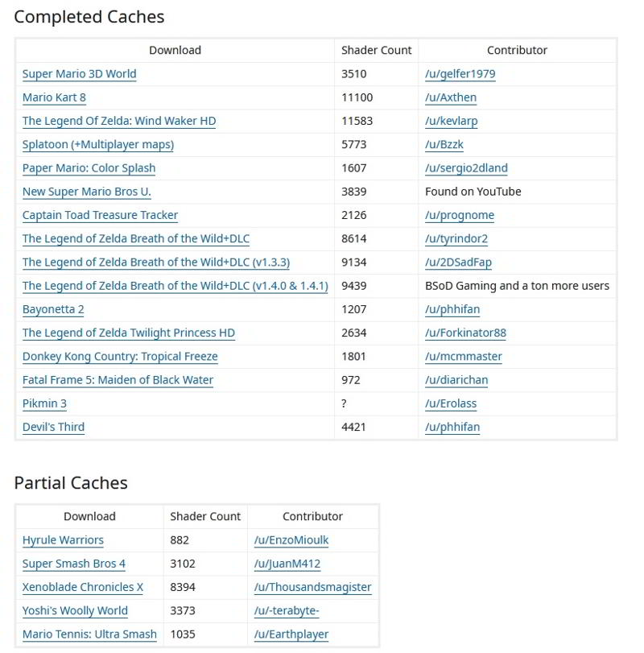Open Fatal Frame 5: Maiden of Black Water

click(118, 380)
